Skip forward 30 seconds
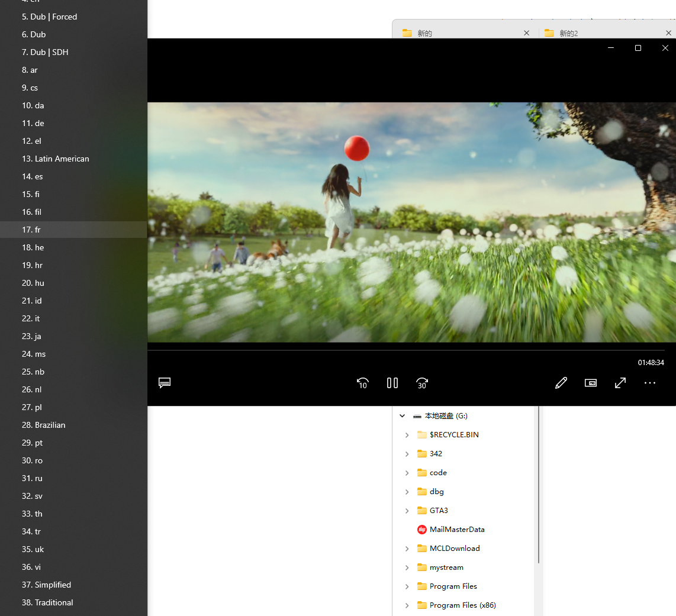The width and height of the screenshot is (676, 616). coord(422,383)
